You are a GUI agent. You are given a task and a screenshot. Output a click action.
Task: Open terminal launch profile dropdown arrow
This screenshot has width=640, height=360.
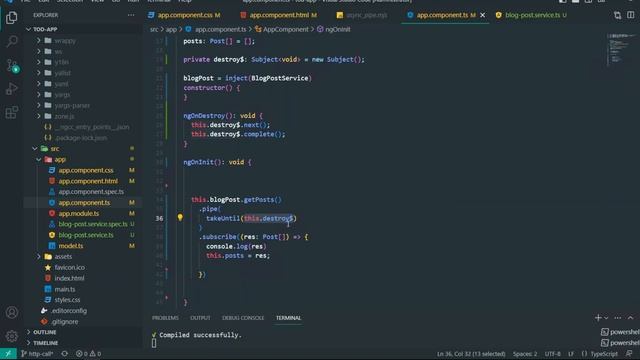pyautogui.click(x=606, y=318)
